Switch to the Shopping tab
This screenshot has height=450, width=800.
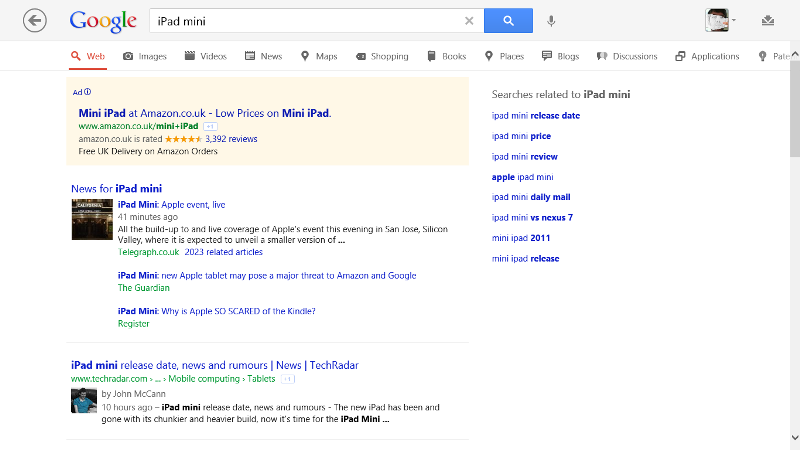click(382, 56)
